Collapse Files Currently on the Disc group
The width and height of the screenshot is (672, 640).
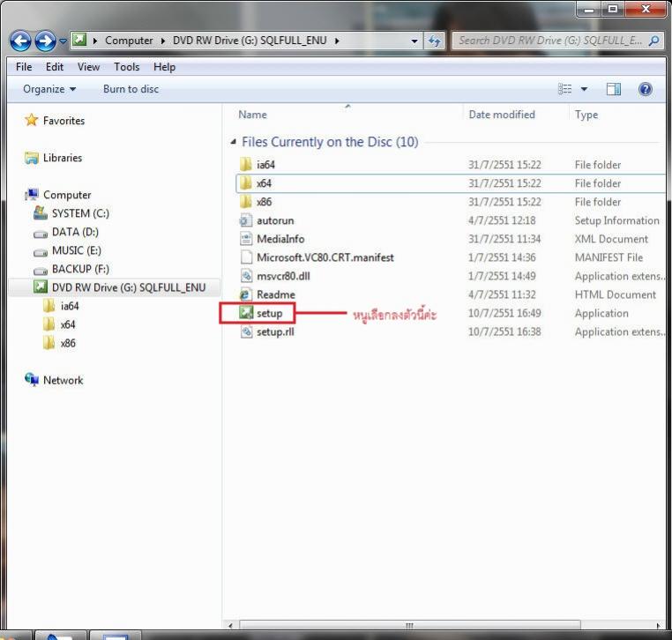coord(233,141)
